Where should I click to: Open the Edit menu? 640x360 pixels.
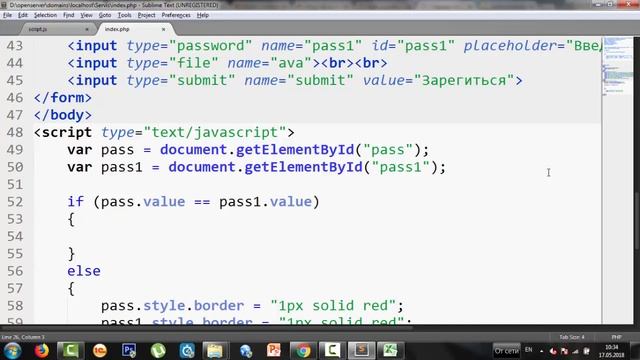click(x=22, y=15)
